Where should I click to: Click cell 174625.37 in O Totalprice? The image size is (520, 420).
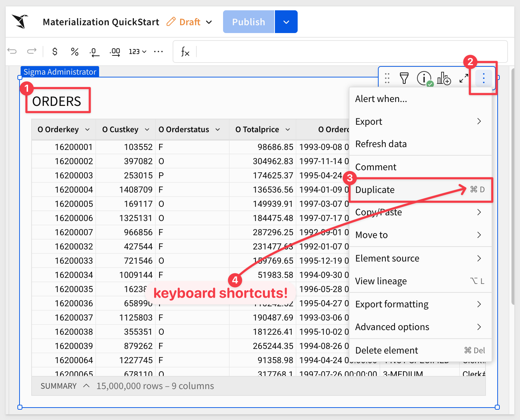[263, 176]
